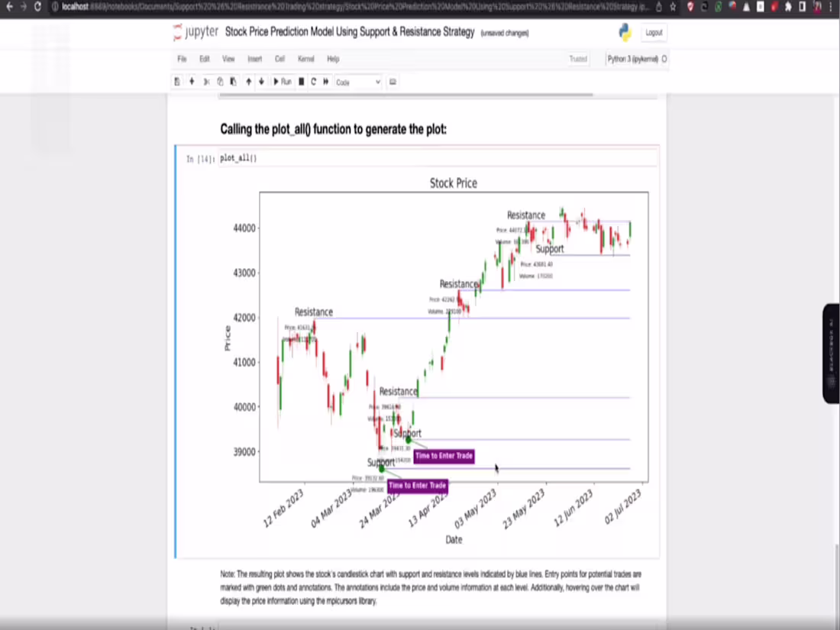Copy the selected cell
This screenshot has width=840, height=630.
(220, 82)
